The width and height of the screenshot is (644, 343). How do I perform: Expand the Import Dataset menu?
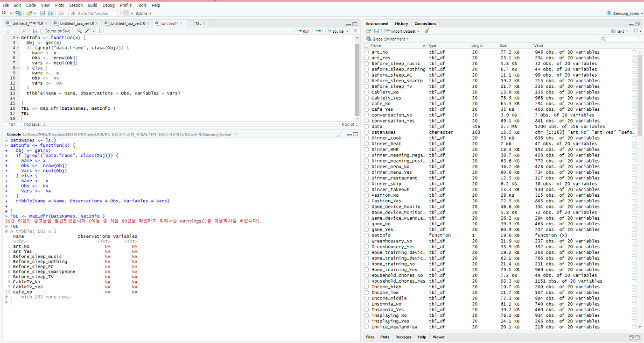401,31
